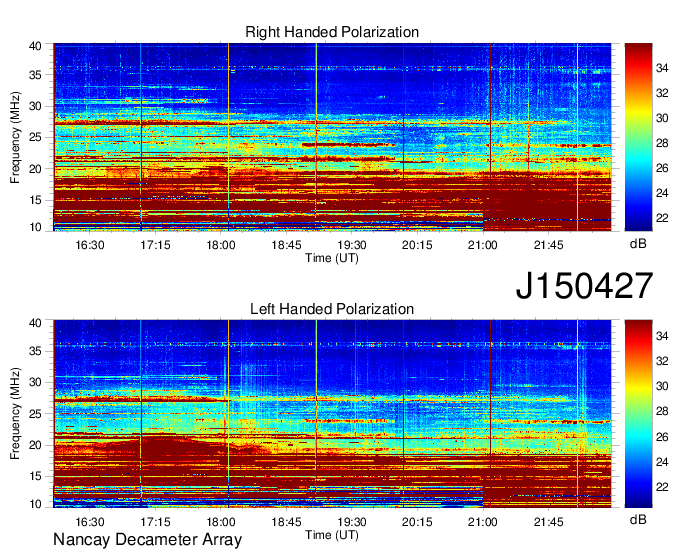This screenshot has width=680, height=552.
Task: Click 34 dB tick on Left Handed colorbar
Action: 662,336
